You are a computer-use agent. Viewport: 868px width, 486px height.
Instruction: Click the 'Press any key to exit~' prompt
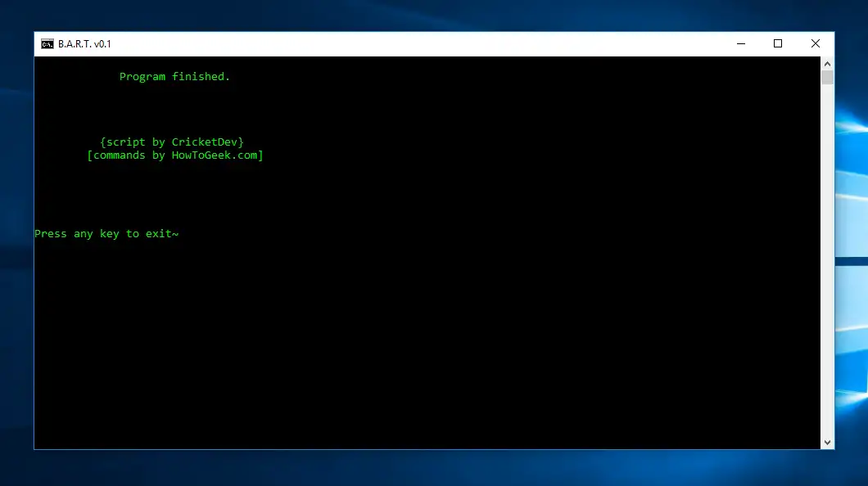tap(106, 234)
